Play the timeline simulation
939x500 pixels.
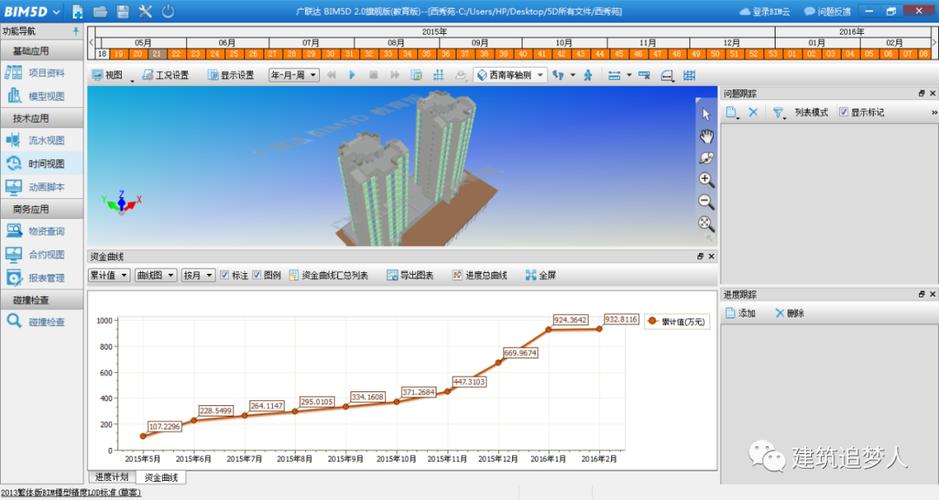click(352, 75)
